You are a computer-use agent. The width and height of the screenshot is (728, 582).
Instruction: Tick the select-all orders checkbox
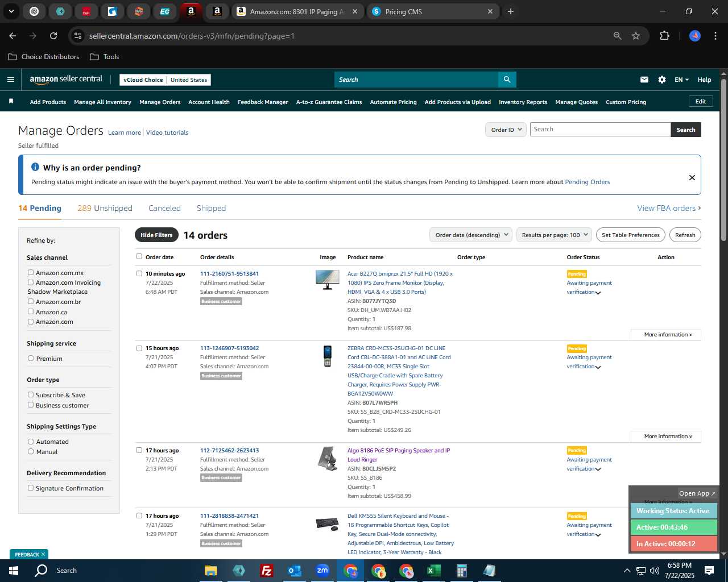coord(139,256)
